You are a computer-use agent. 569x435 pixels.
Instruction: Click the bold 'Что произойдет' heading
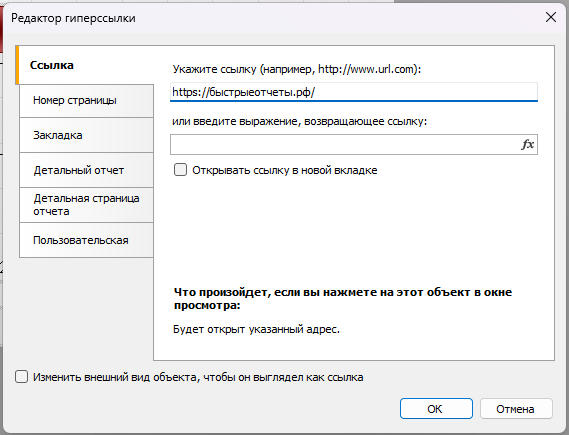(343, 299)
